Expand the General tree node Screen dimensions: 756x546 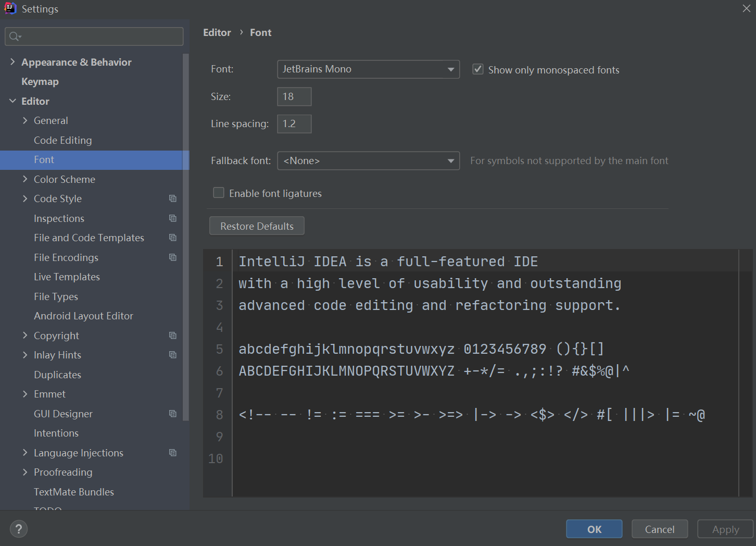25,120
